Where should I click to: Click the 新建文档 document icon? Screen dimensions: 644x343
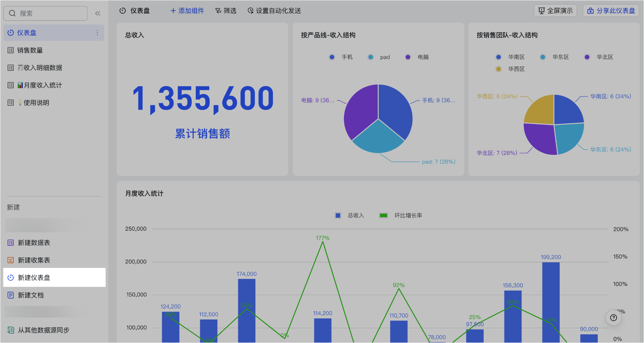click(11, 295)
